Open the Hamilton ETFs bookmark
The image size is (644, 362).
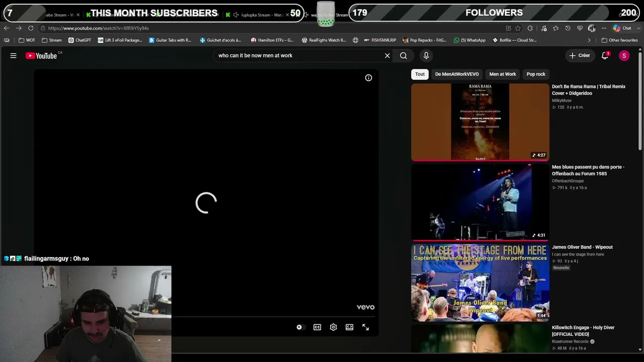272,40
